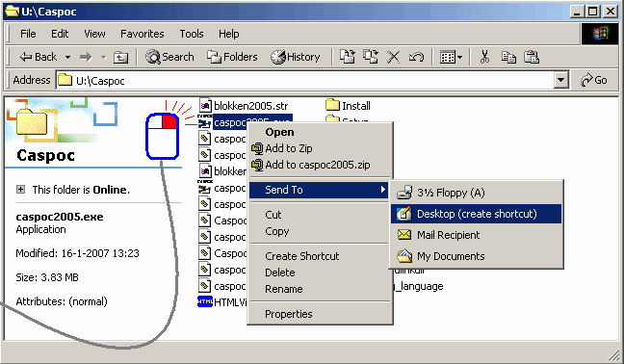Open the File menu
The height and width of the screenshot is (364, 624).
28,34
